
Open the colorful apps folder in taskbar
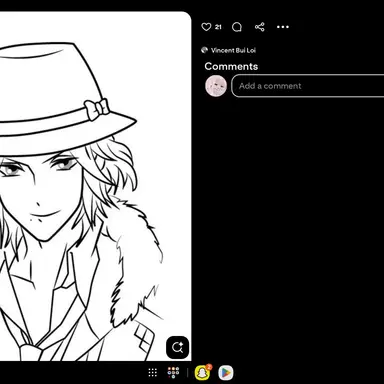(x=173, y=372)
